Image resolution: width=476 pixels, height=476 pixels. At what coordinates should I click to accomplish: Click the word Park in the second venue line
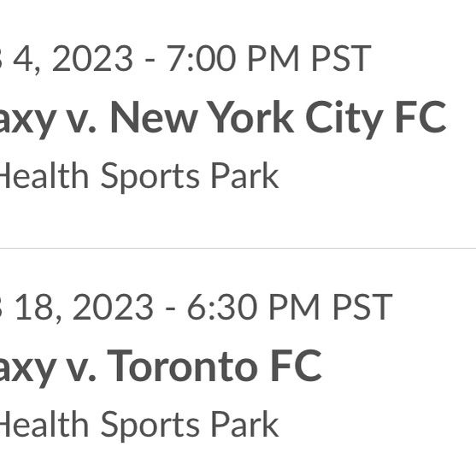click(x=244, y=424)
